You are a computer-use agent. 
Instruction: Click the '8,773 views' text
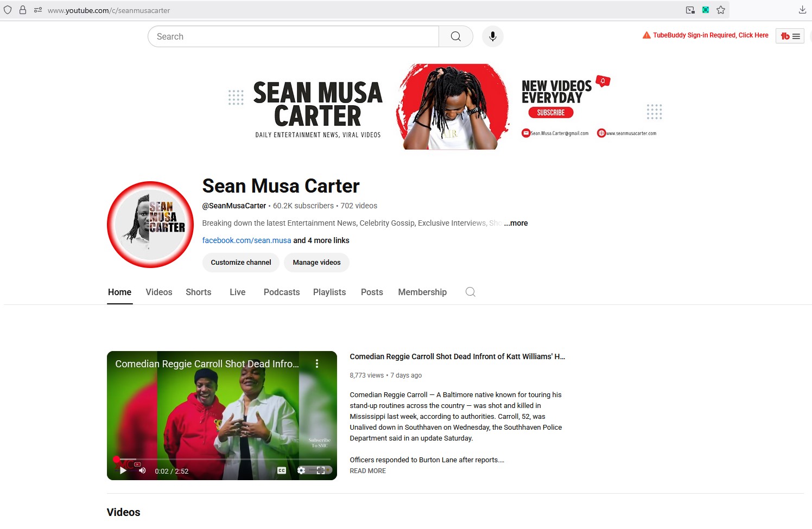367,375
